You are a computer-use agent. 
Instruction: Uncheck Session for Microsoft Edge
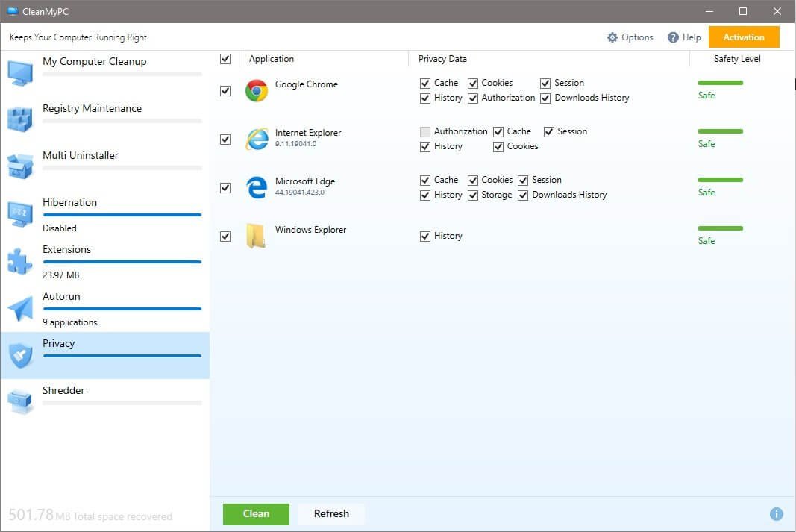coord(524,181)
